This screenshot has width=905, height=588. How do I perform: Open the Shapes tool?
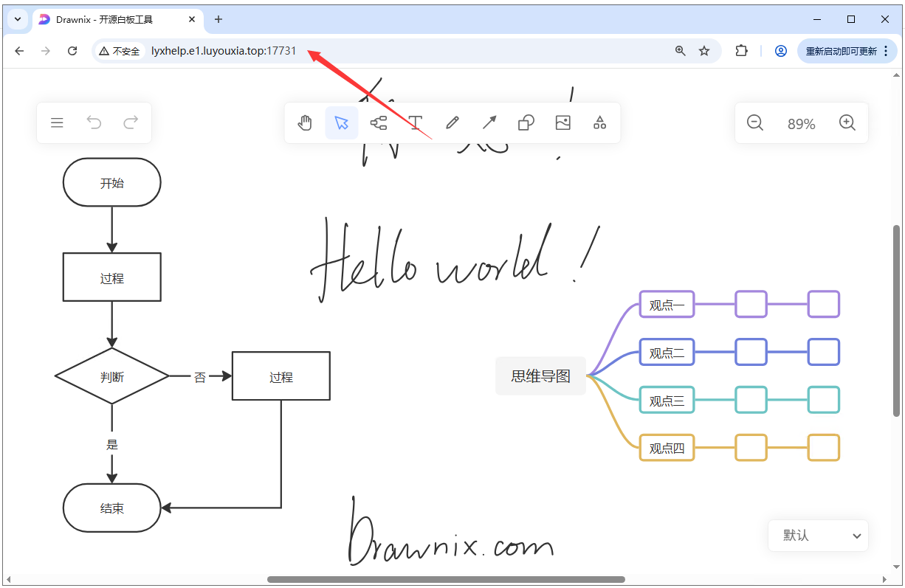click(526, 123)
